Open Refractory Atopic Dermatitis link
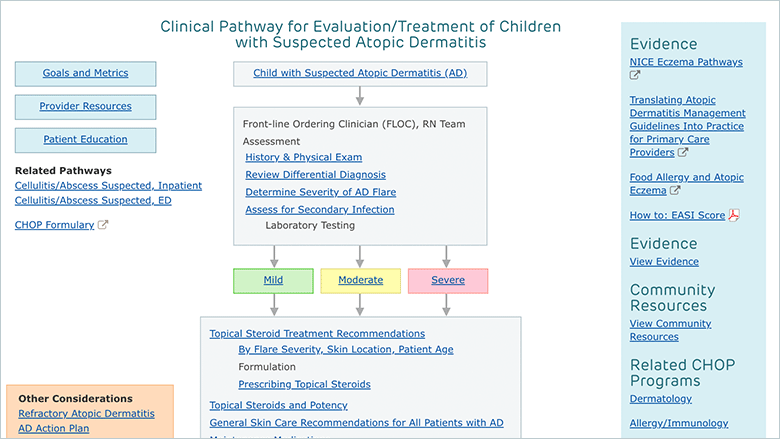 tap(87, 414)
